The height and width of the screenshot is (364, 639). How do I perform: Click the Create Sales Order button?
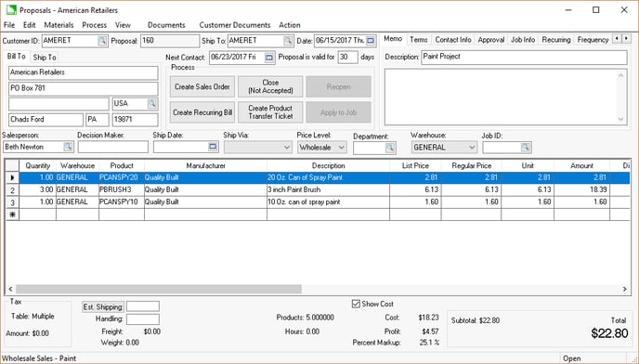click(202, 87)
